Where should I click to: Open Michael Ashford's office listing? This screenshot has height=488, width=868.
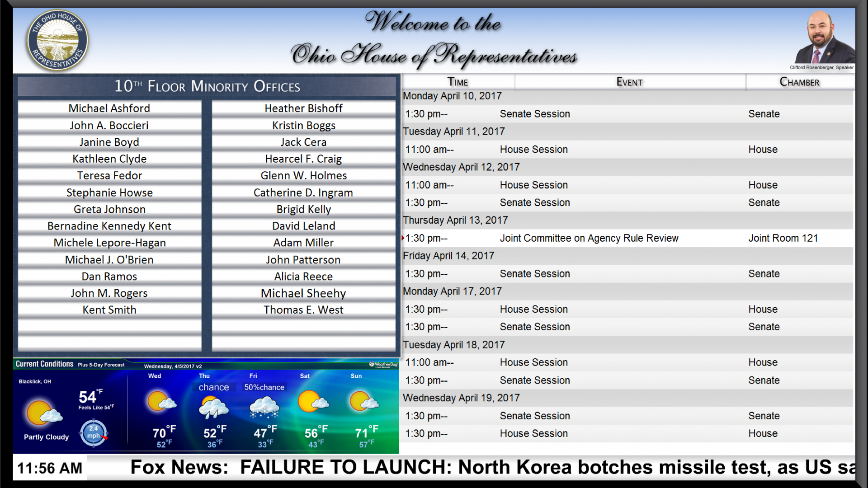109,108
